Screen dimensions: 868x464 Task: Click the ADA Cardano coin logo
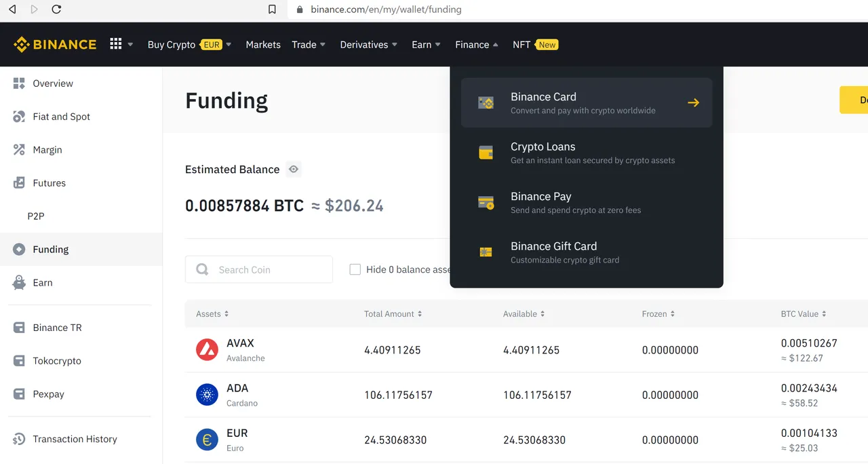click(x=207, y=395)
